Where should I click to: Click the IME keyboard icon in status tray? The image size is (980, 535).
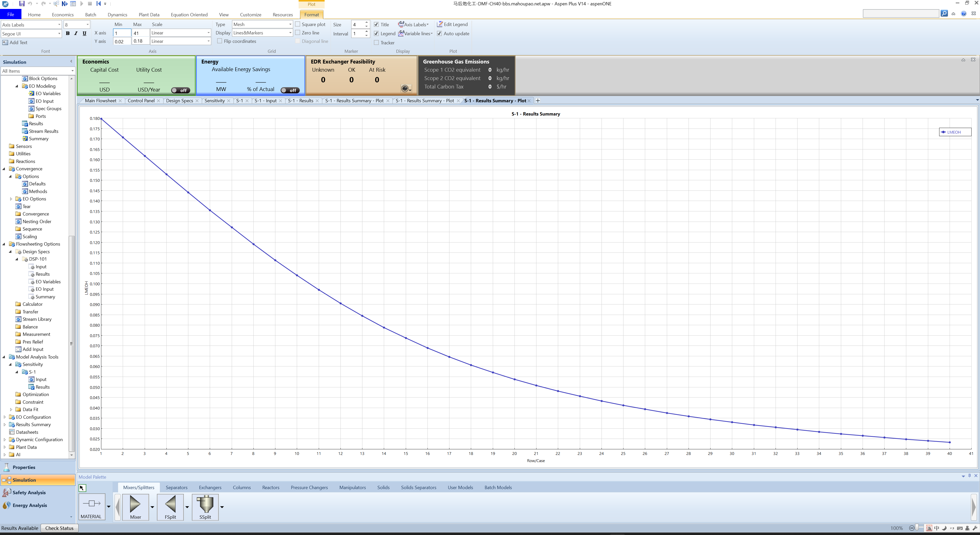click(960, 528)
